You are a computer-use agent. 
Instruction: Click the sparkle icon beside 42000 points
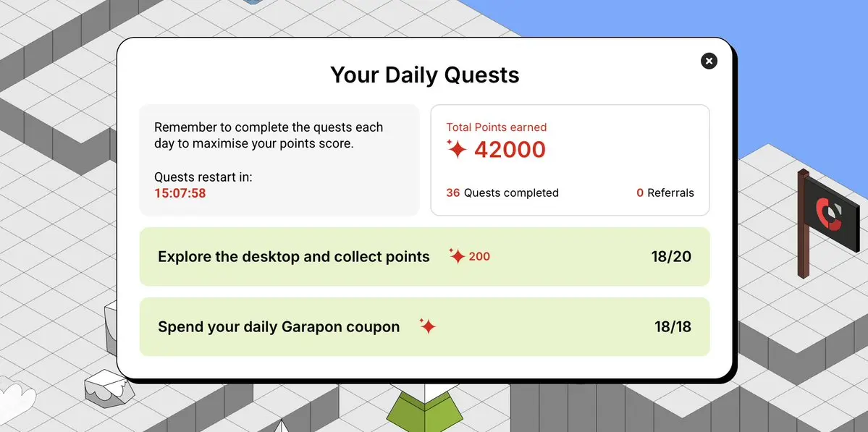(x=458, y=149)
